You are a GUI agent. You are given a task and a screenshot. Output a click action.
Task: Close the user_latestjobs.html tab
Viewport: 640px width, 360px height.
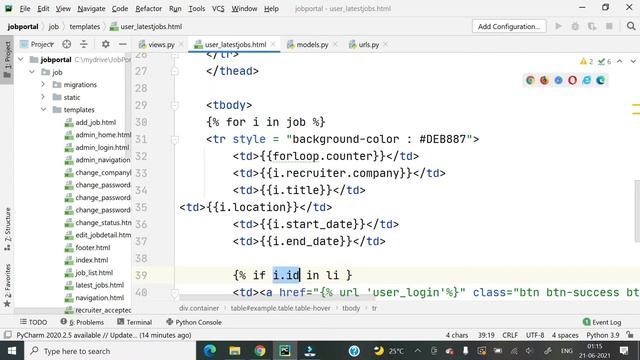[273, 44]
